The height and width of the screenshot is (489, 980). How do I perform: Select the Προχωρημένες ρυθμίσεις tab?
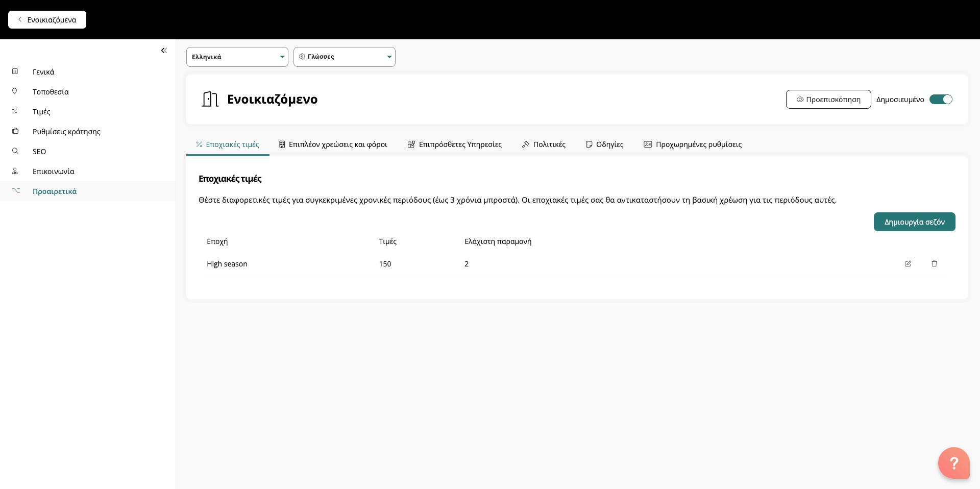coord(693,144)
